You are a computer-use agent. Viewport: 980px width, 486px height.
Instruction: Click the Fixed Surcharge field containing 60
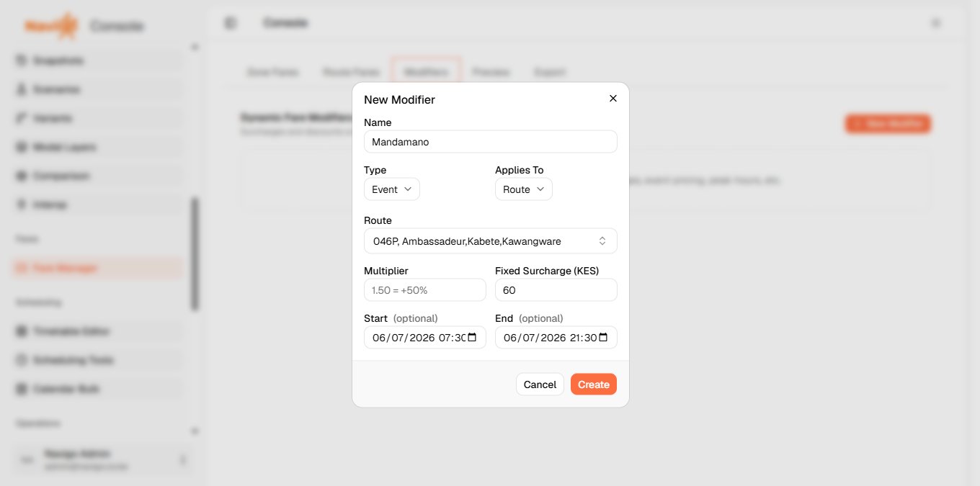556,290
